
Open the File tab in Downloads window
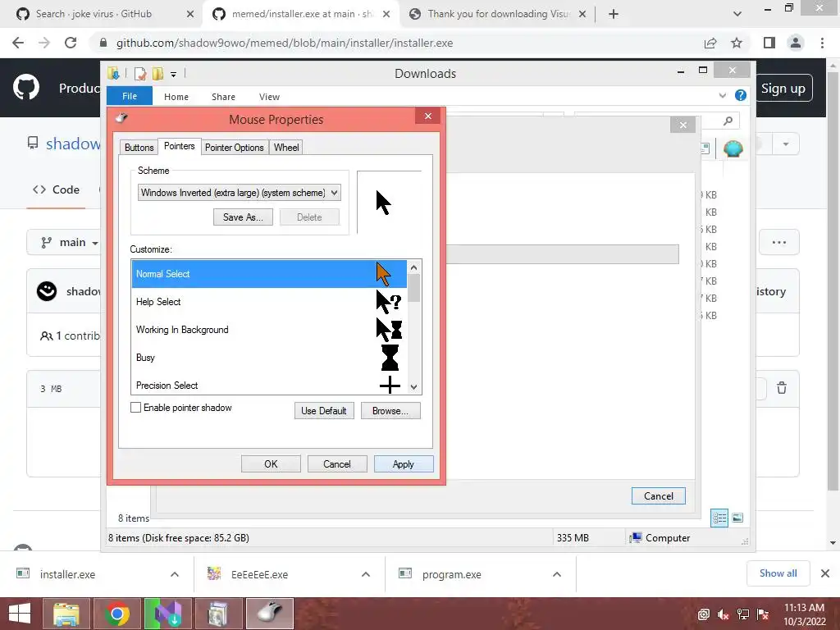[130, 96]
